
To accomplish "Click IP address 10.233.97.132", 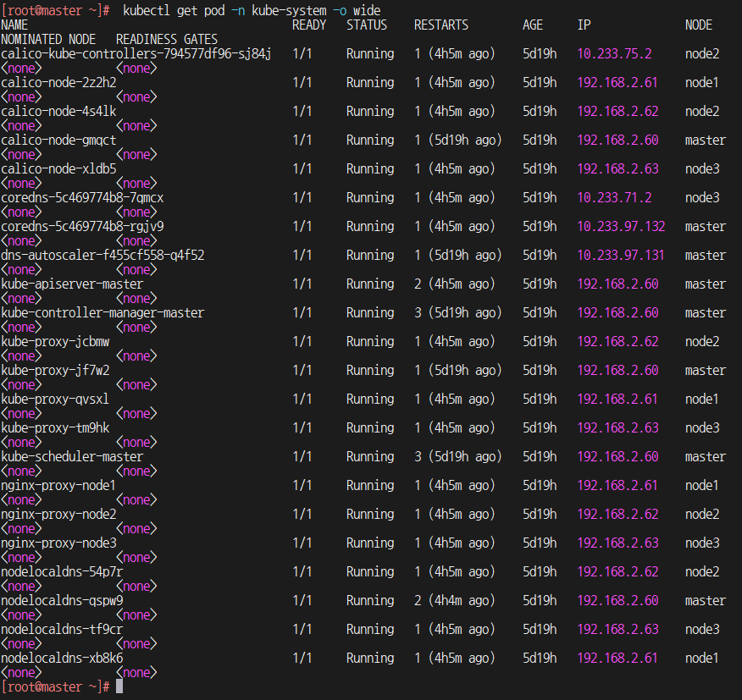I will coord(621,227).
